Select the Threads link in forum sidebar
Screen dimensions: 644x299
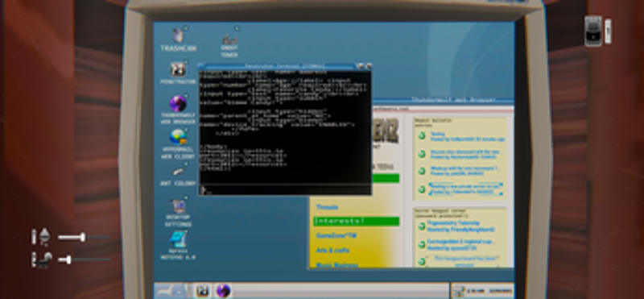(327, 207)
